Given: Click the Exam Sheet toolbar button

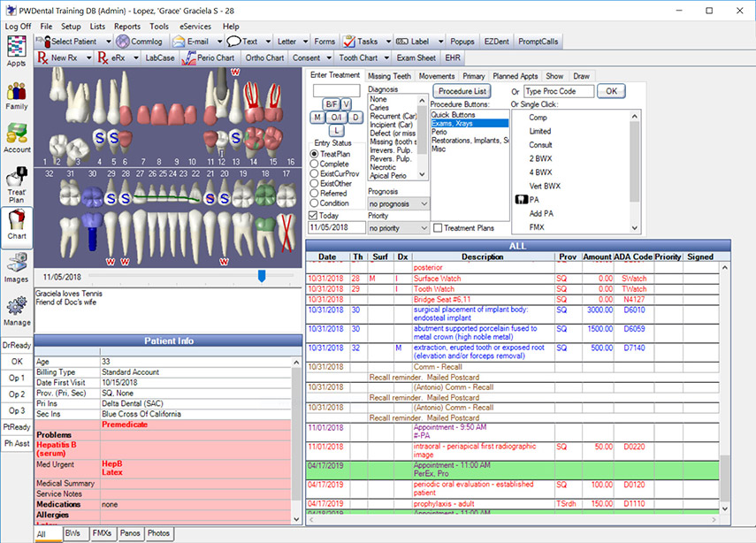Looking at the screenshot, I should (x=416, y=57).
